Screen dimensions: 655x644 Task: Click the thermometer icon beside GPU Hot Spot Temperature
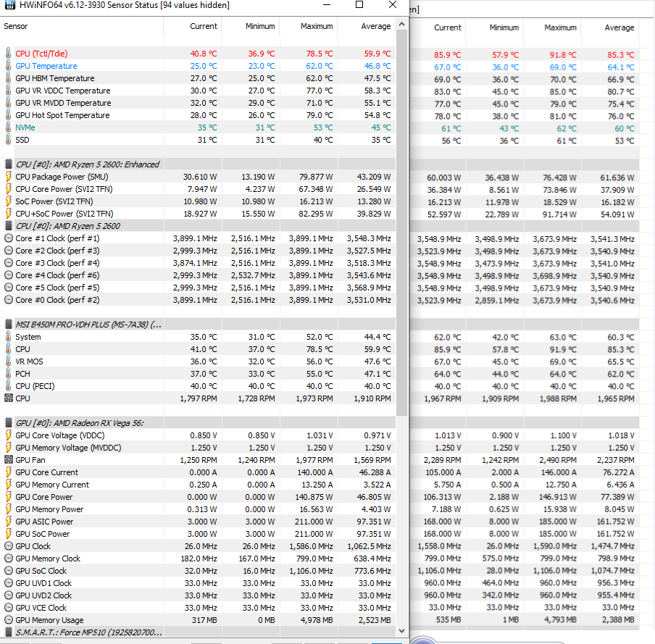(8, 115)
